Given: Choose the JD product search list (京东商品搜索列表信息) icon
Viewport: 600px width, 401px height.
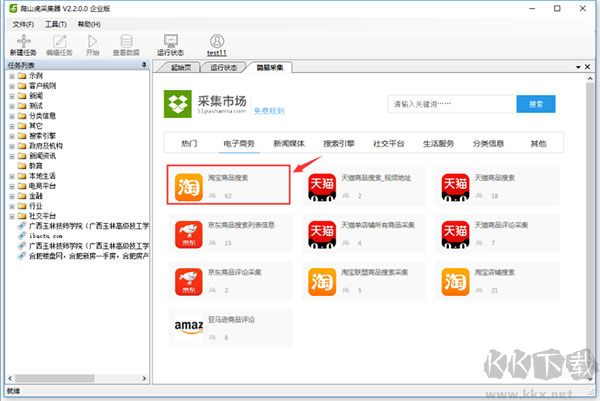Looking at the screenshot, I should (x=189, y=234).
